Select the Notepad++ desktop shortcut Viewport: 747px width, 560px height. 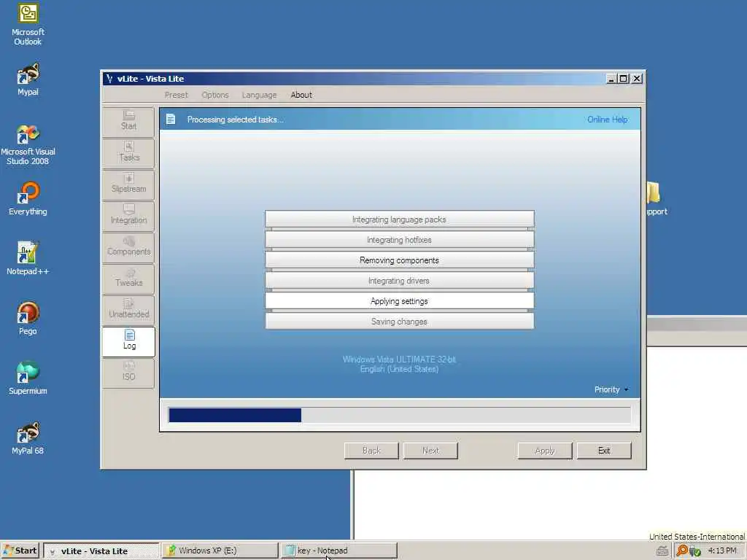click(x=28, y=259)
